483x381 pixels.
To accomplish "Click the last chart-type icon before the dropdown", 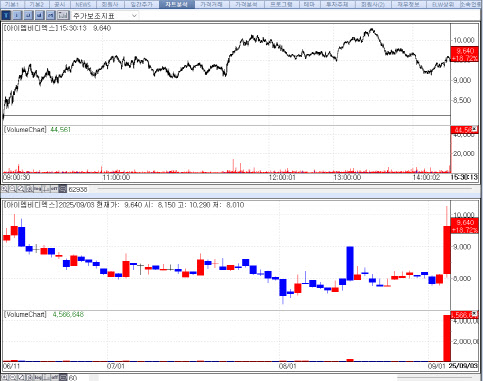I will pyautogui.click(x=63, y=15).
